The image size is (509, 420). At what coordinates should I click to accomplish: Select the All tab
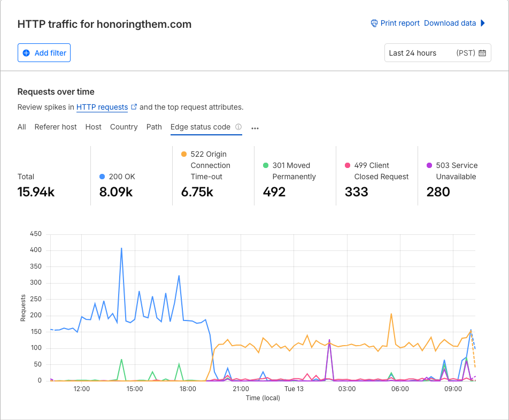21,127
